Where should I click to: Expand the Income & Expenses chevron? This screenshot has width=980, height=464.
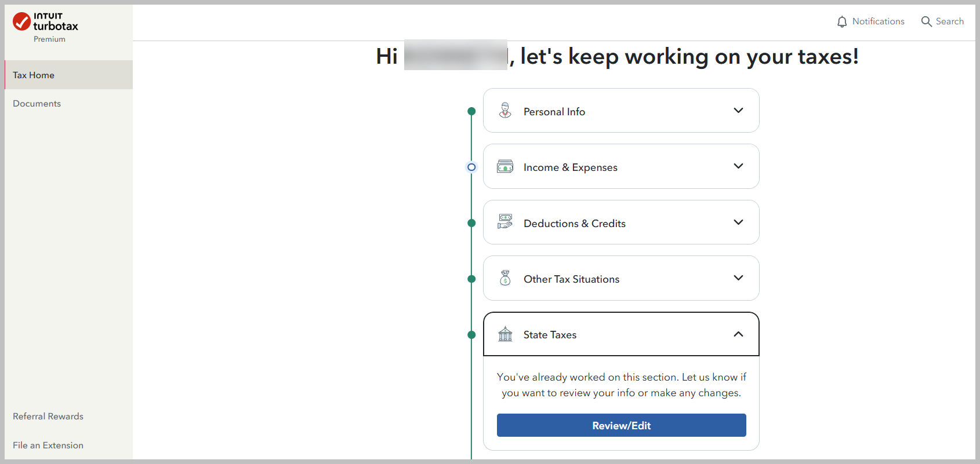coord(738,166)
